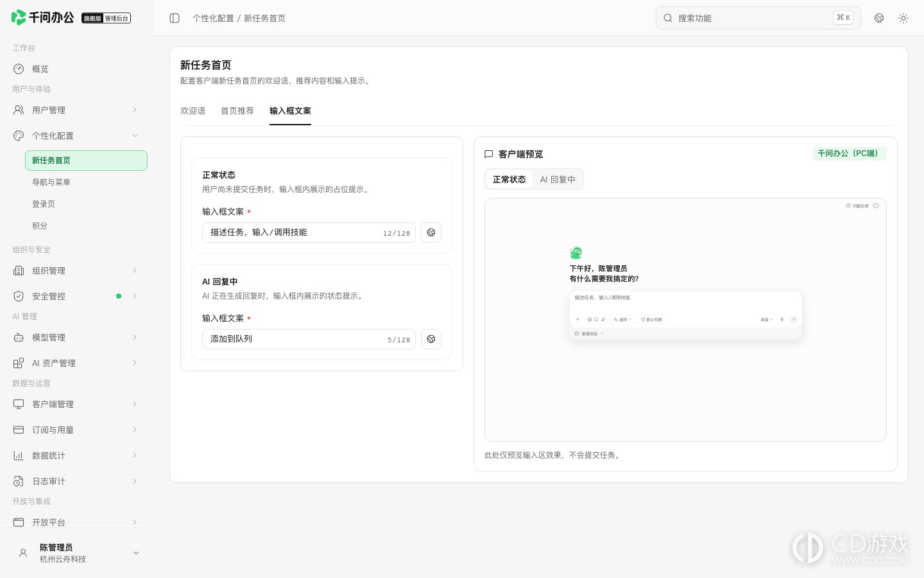Open 积分 settings
The image size is (924, 578).
coord(86,226)
